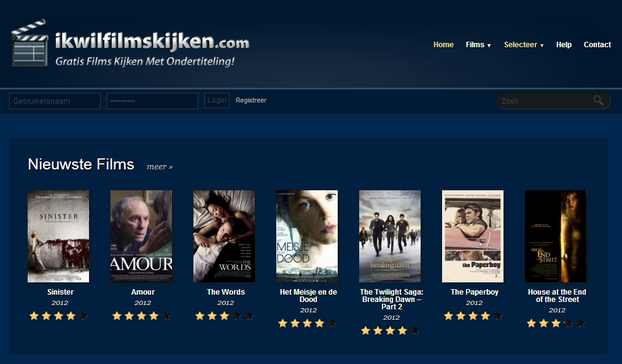The image size is (622, 364).
Task: Click The Twilight Saga title link
Action: 392,300
